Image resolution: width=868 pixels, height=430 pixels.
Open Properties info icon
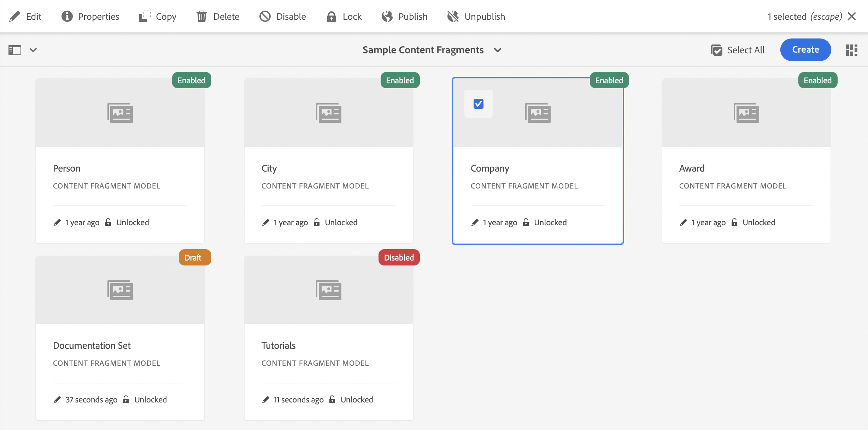click(67, 17)
